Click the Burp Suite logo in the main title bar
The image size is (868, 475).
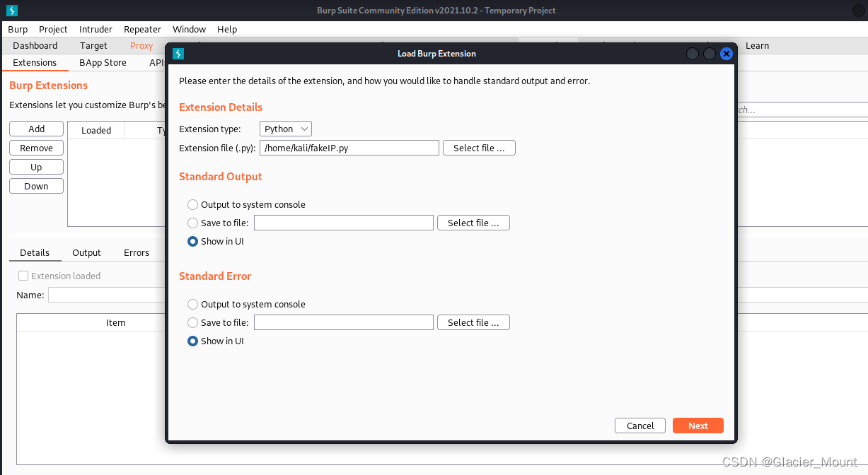[11, 10]
